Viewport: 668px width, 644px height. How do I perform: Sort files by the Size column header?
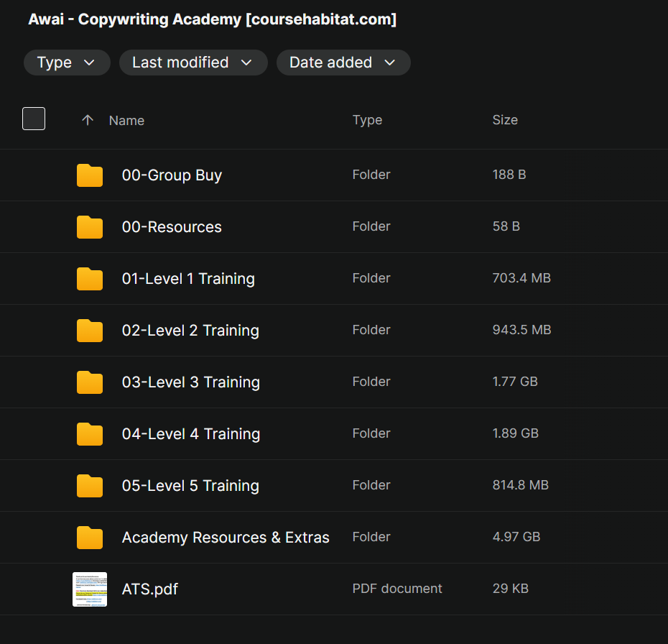click(x=505, y=120)
